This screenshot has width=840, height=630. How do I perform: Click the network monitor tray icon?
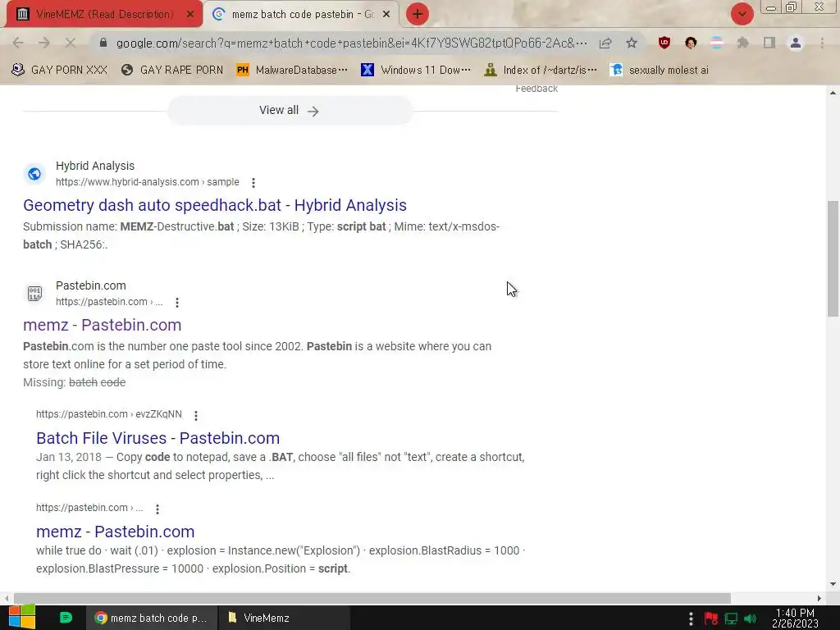[x=731, y=619]
